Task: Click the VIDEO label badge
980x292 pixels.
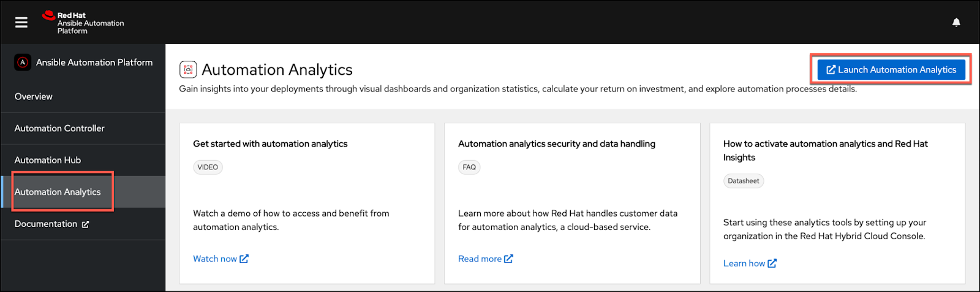Action: [x=208, y=167]
